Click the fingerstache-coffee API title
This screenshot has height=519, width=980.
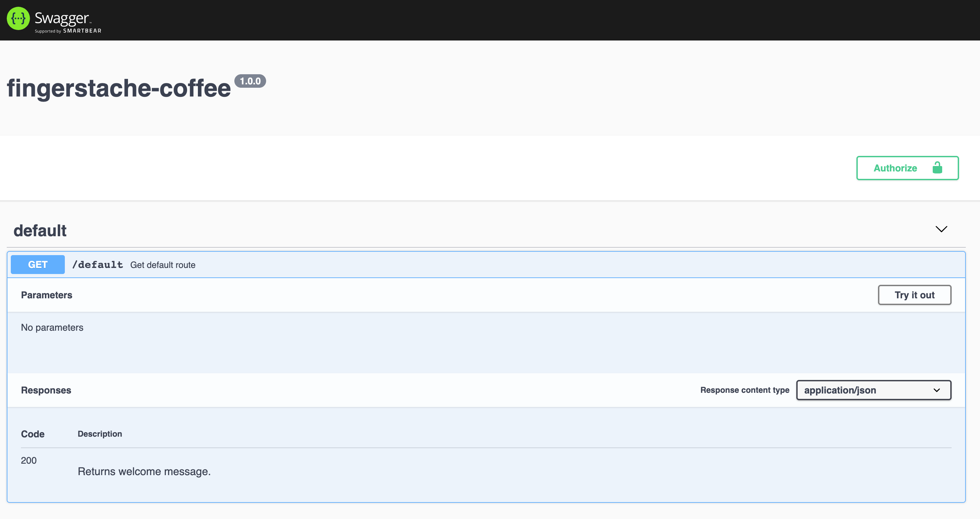(119, 88)
